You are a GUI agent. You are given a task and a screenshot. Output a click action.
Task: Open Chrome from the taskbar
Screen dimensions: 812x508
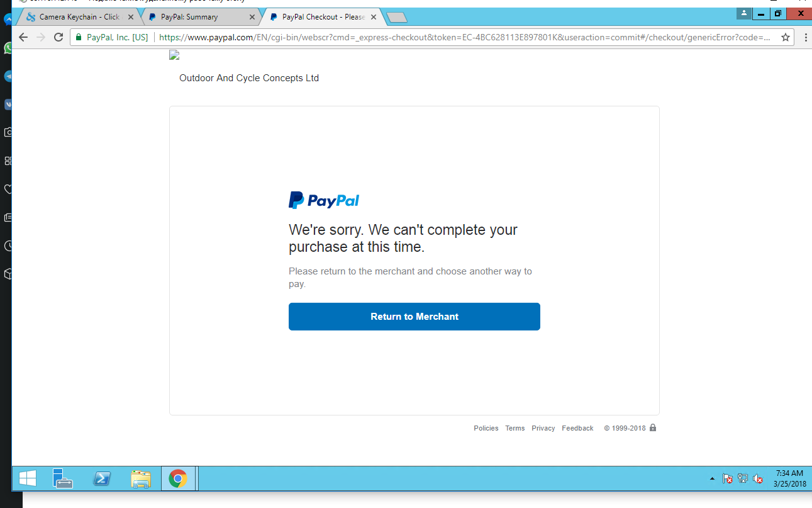(x=178, y=479)
